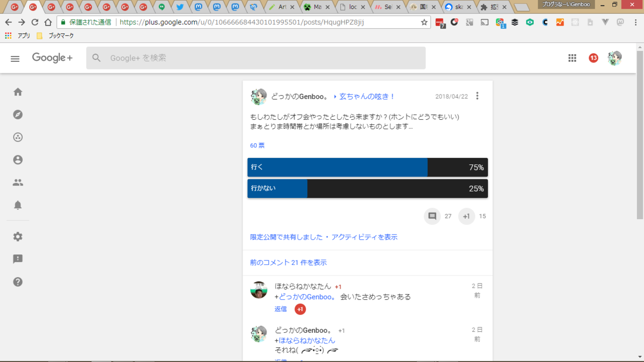Toggle +1 on the poll post
This screenshot has height=362, width=644.
click(x=466, y=216)
